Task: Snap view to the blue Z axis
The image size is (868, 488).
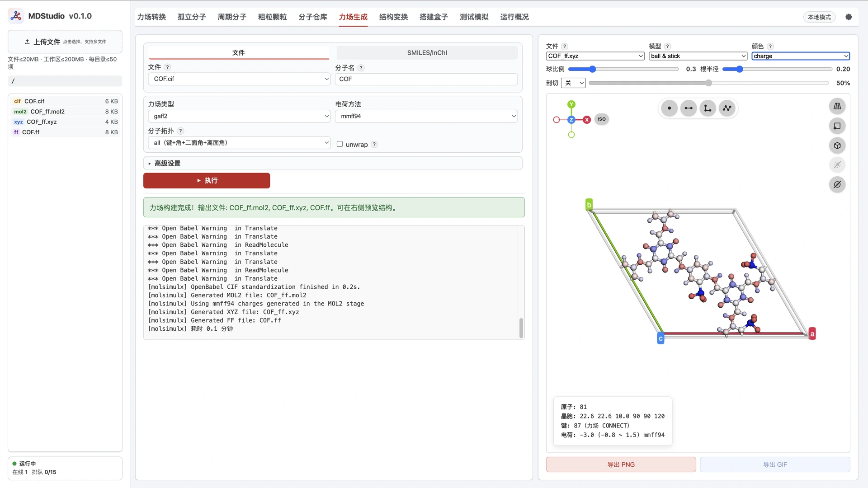Action: tap(571, 120)
